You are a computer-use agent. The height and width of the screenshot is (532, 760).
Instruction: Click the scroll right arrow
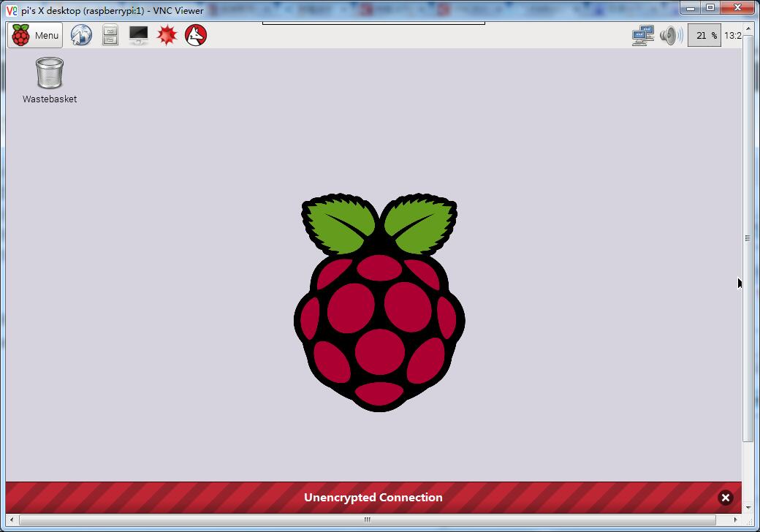coord(735,520)
